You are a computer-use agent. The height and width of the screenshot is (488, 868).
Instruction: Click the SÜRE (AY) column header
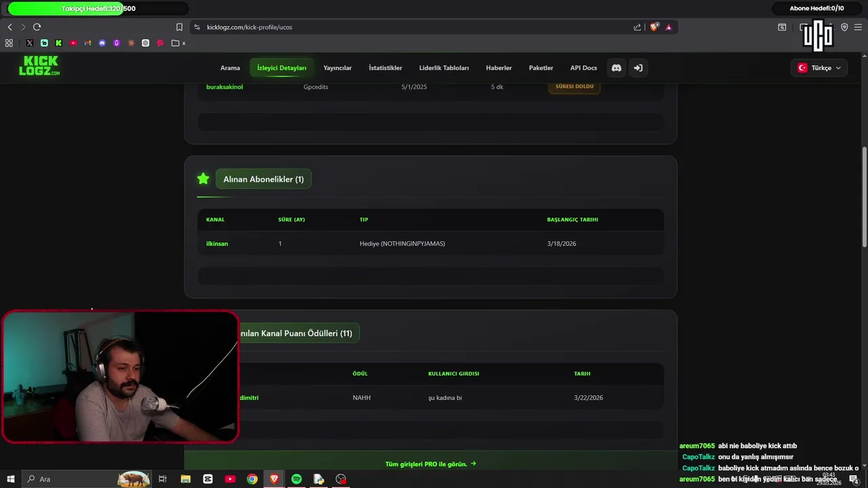click(x=292, y=220)
